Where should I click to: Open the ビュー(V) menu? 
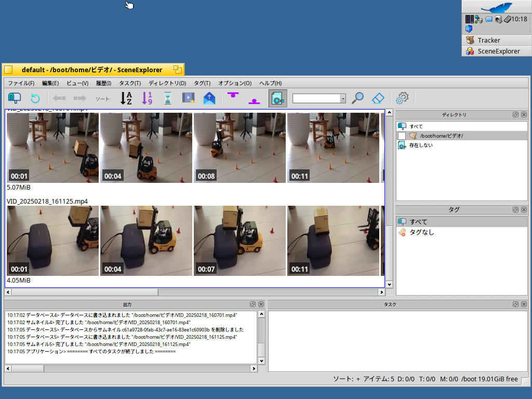(77, 83)
